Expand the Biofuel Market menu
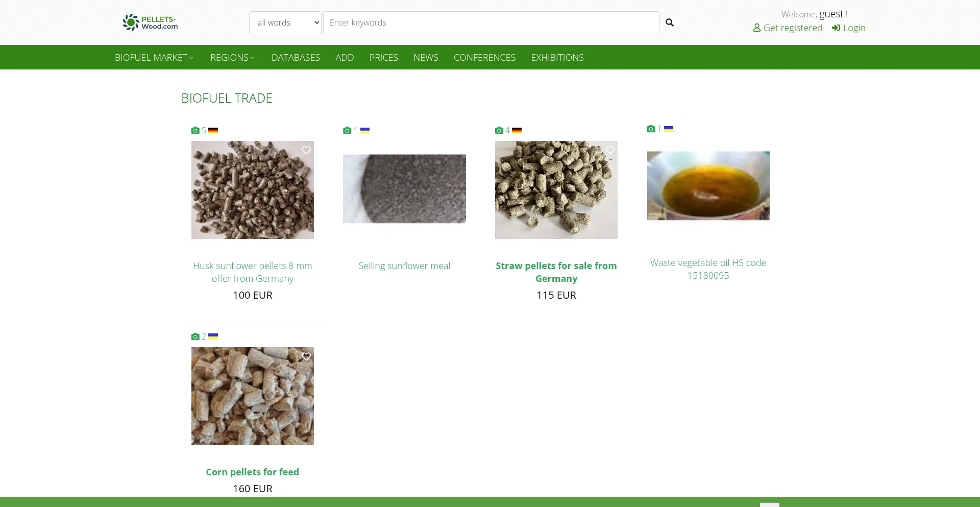 pyautogui.click(x=154, y=58)
